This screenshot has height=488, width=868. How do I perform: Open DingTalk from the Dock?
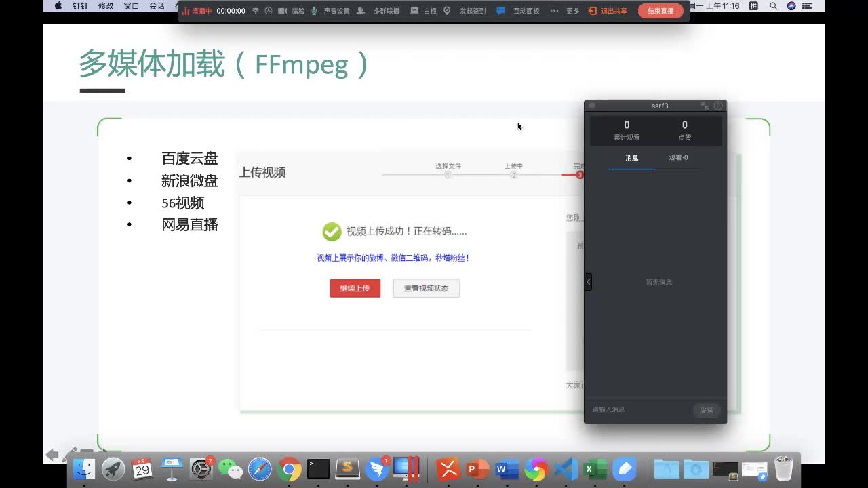(377, 469)
